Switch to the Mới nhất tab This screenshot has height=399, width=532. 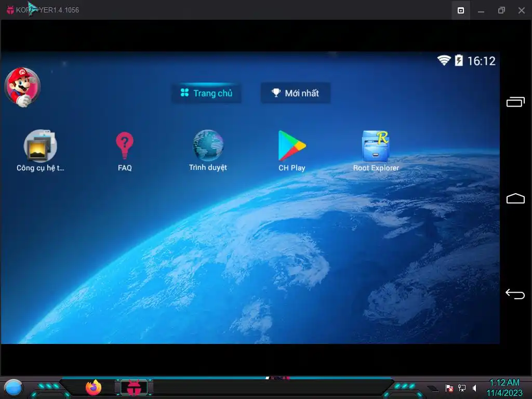coord(295,93)
